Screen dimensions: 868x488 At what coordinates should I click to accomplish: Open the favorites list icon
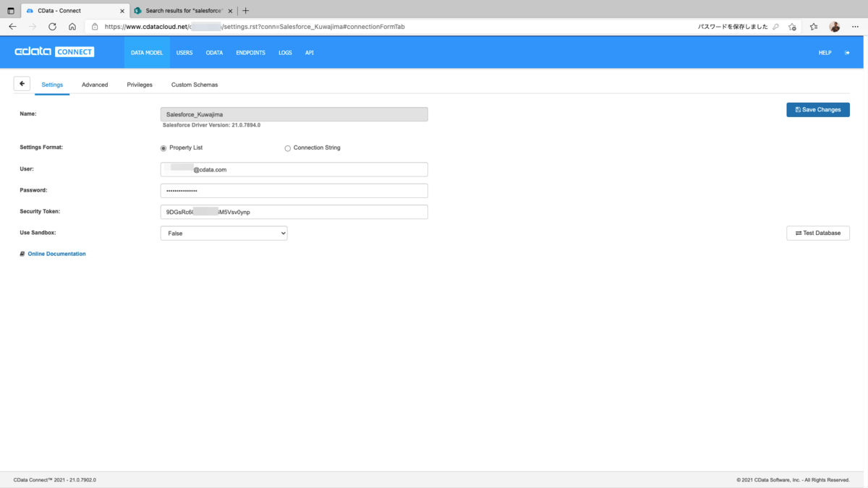[x=814, y=27]
